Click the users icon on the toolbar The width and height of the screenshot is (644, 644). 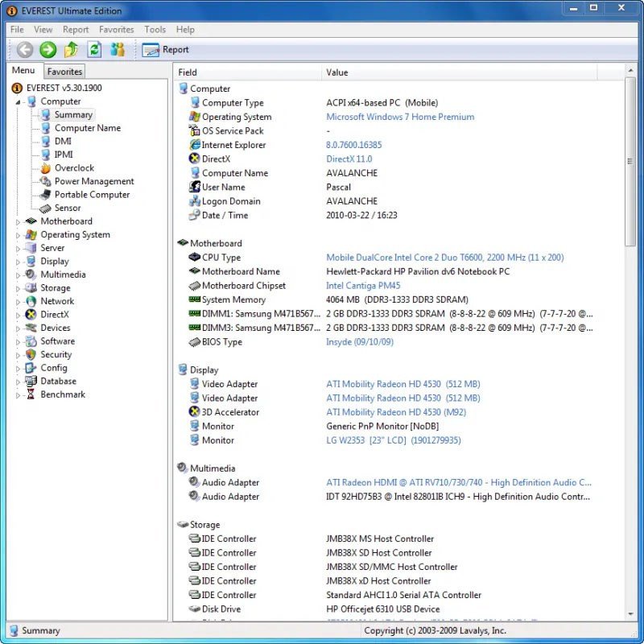[x=116, y=49]
